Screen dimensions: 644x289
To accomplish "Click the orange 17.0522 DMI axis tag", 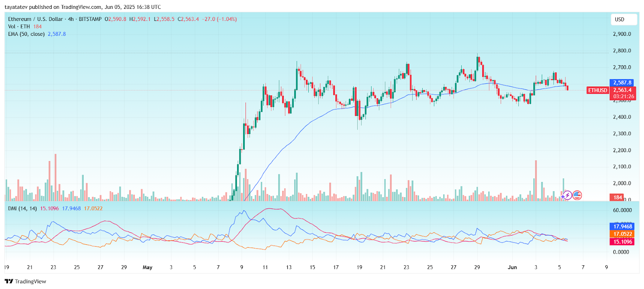I will (x=622, y=234).
